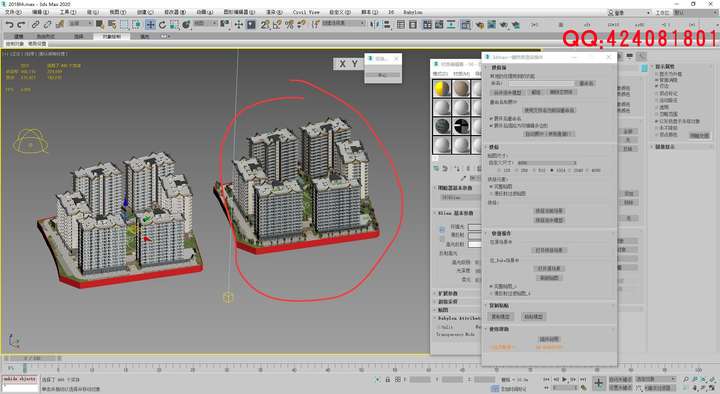Expand the 链接显示 rollout
720x394 pixels.
coord(664,146)
